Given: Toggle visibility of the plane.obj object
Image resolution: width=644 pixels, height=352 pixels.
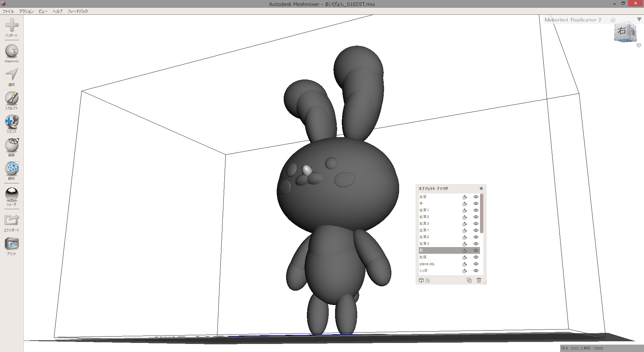Looking at the screenshot, I should 476,264.
